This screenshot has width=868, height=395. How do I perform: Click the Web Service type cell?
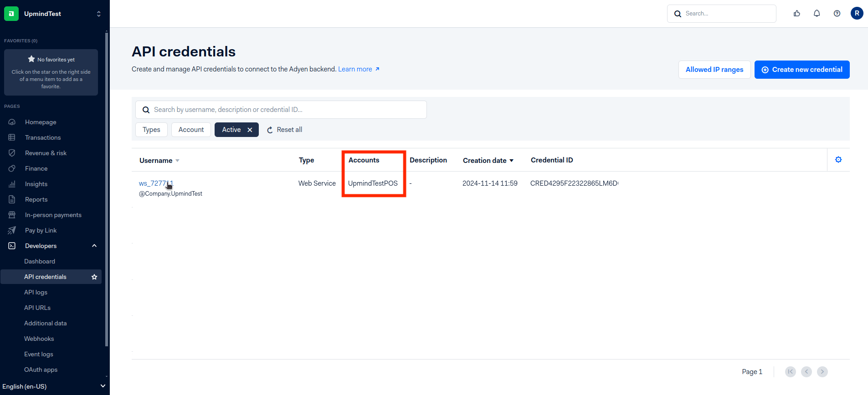tap(317, 183)
